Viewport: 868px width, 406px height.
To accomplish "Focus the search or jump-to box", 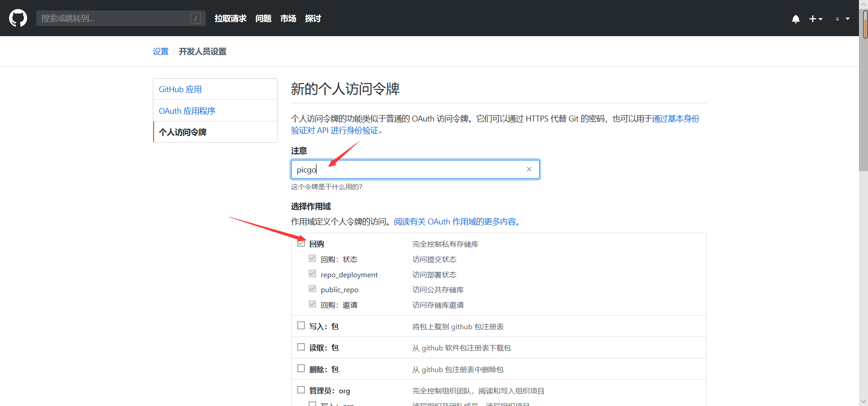I will [x=121, y=18].
